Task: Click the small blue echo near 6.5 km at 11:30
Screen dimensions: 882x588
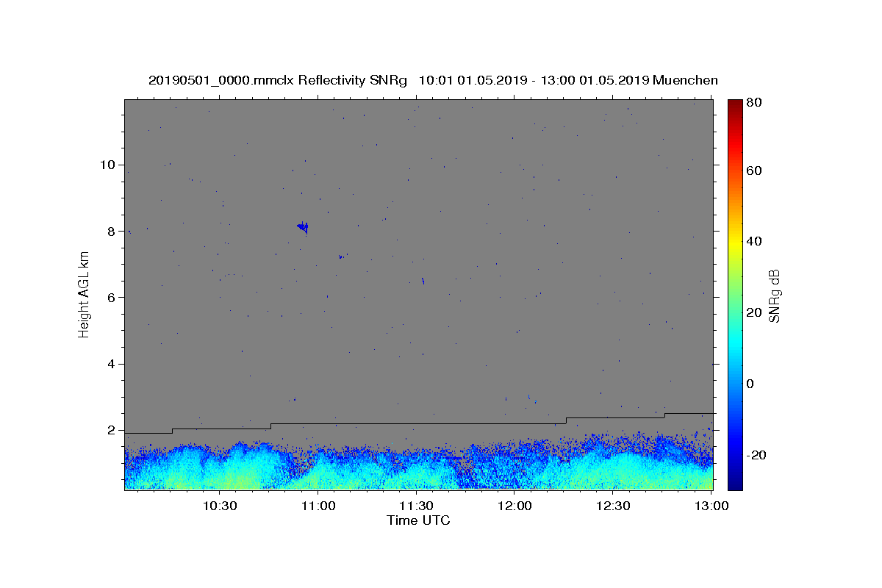Action: [x=423, y=280]
